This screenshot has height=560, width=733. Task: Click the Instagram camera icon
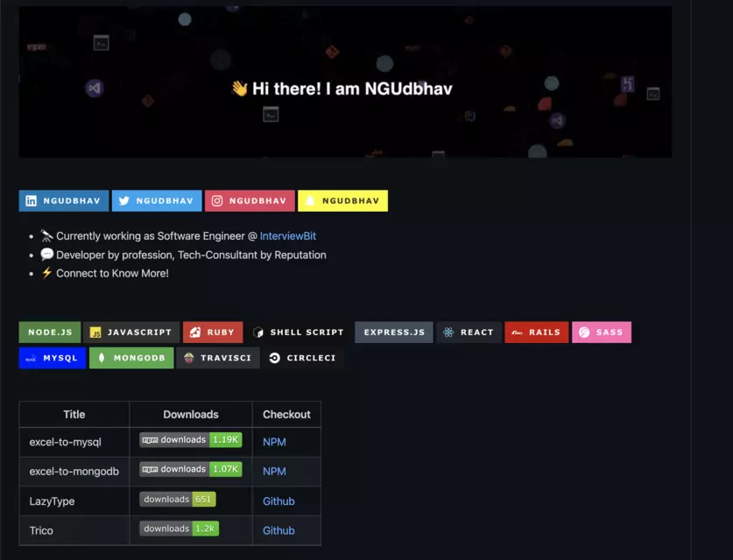[x=217, y=201]
